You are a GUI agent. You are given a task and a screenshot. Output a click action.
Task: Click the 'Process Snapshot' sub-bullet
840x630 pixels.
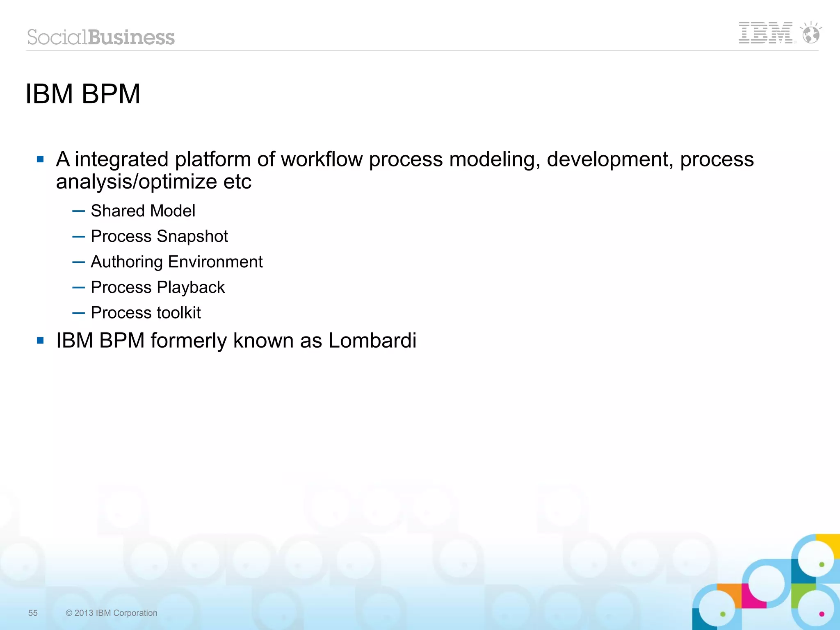159,237
